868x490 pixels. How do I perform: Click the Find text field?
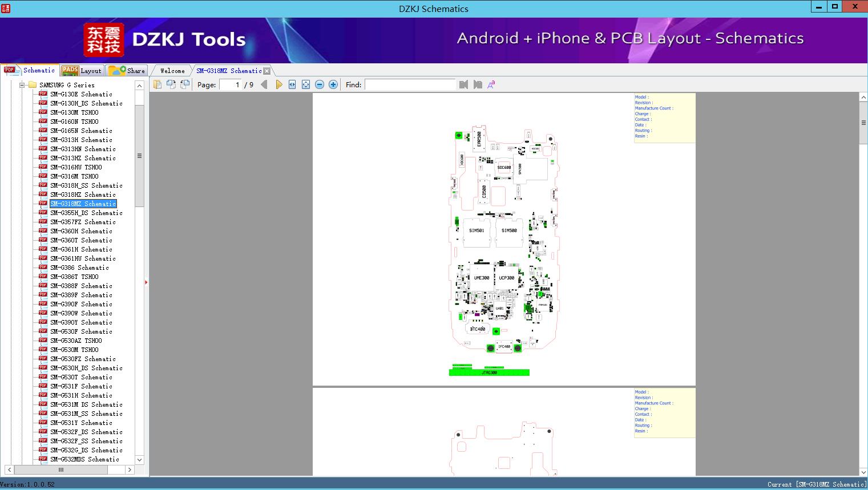point(410,84)
